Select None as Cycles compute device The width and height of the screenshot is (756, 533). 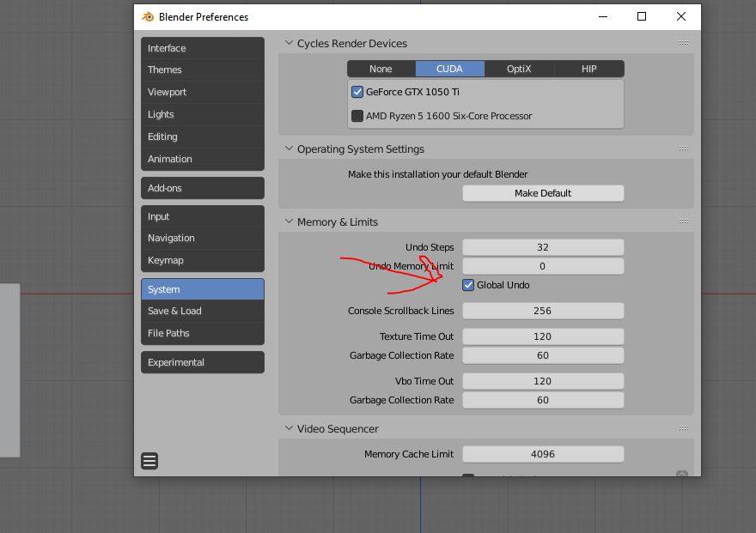[x=381, y=69]
